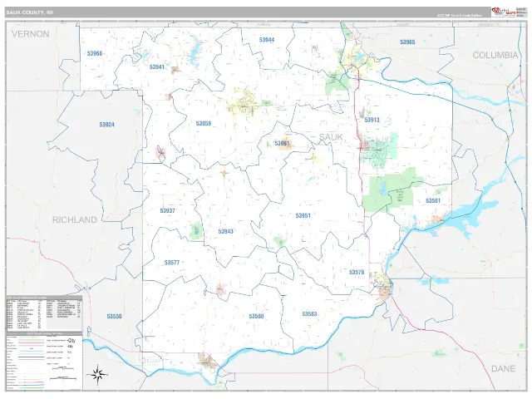The height and width of the screenshot is (399, 532).
Task: Click the MarketMaps logo in header
Action: pos(504,12)
